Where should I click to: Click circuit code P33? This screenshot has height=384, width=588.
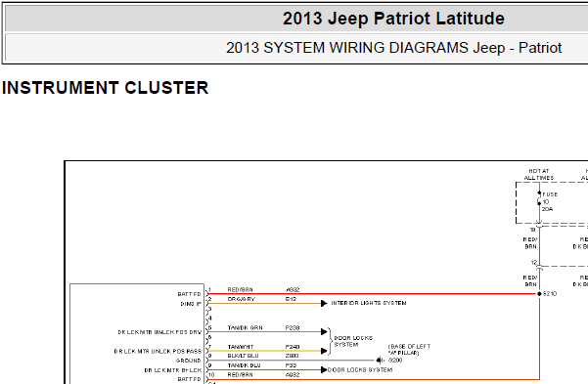pos(291,365)
